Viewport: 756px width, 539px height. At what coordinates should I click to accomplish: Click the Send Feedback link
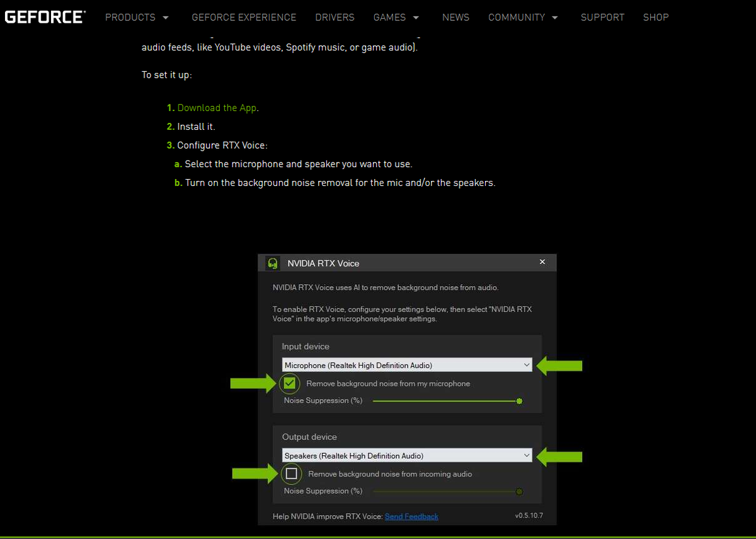click(411, 516)
